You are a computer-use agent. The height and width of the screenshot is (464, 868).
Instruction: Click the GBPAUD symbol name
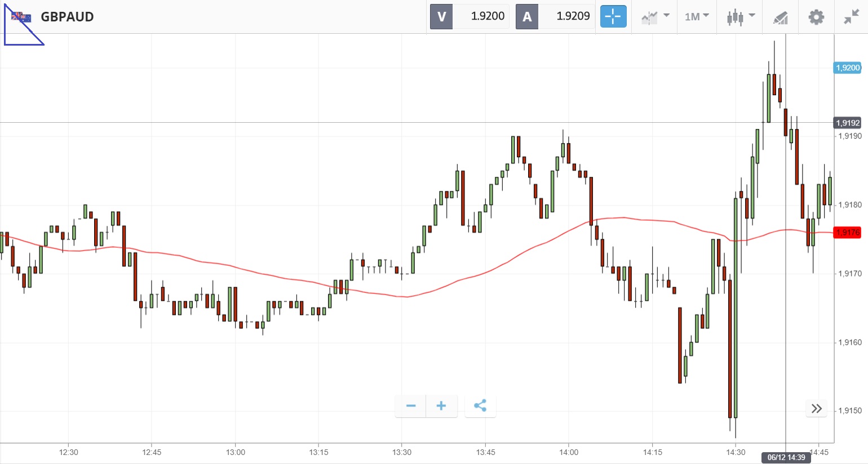(x=67, y=17)
